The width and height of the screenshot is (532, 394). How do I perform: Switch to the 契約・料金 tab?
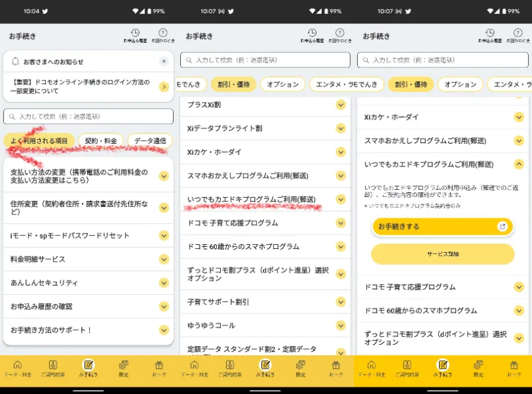101,140
